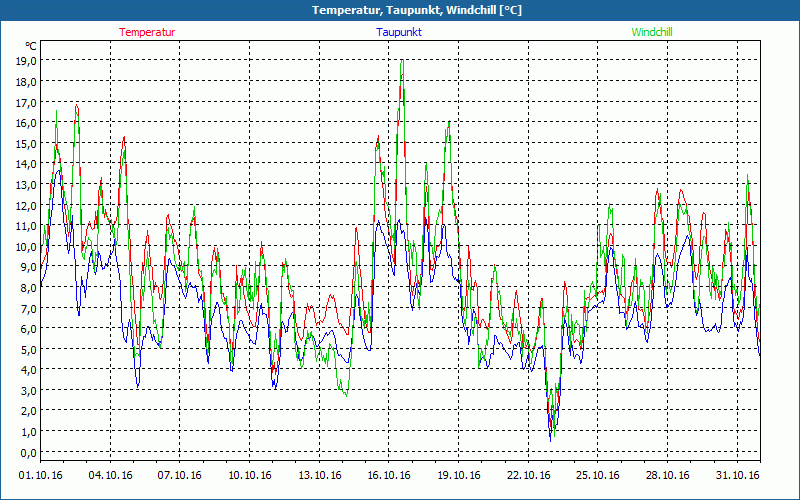Screen dimensions: 800x500
Task: Click the green Windchill legend label
Action: [x=652, y=32]
